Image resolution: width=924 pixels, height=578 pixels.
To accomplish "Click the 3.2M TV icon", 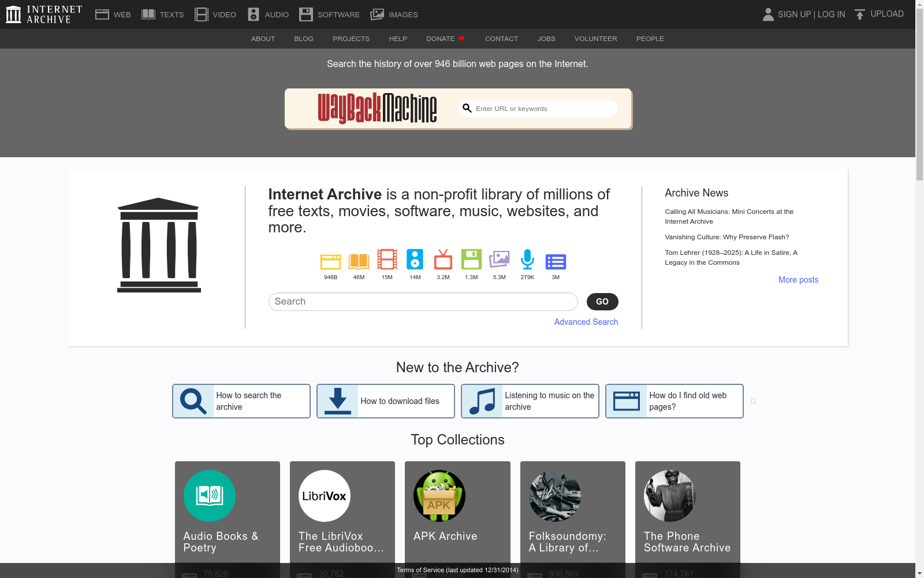I will click(443, 260).
